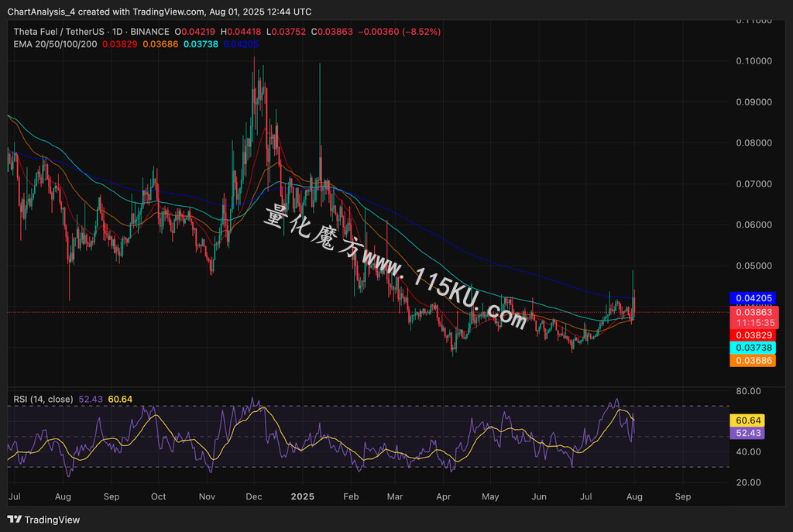This screenshot has height=532, width=793.
Task: Click cyan EMA 100 value in the legend
Action: (x=201, y=44)
